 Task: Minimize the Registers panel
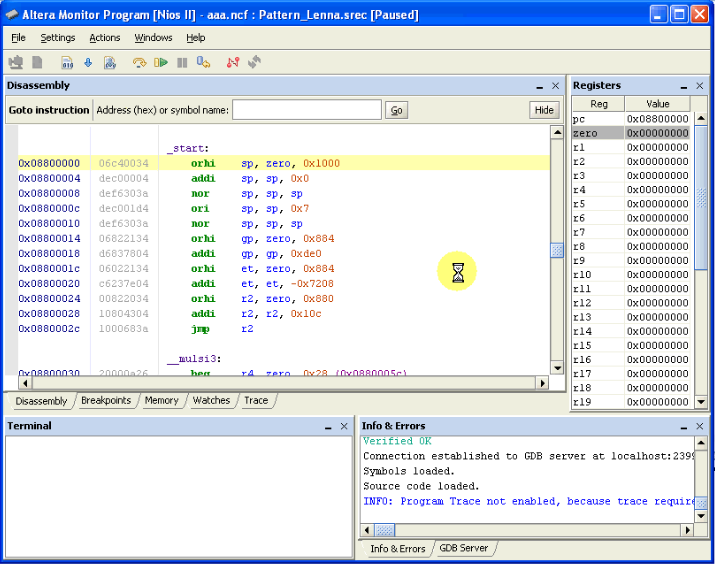coord(684,86)
